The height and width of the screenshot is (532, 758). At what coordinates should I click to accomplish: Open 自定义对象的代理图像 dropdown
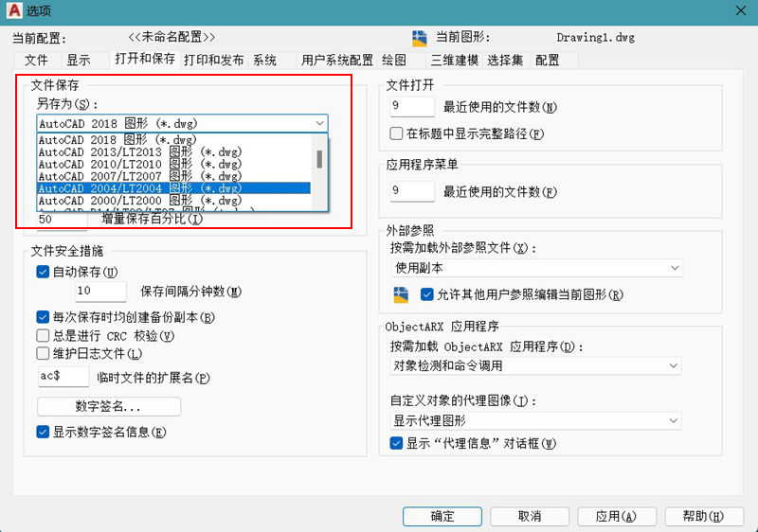(x=535, y=421)
